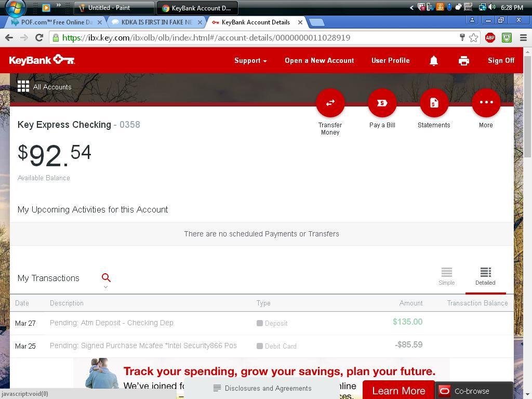Click the printer icon in header

464,61
